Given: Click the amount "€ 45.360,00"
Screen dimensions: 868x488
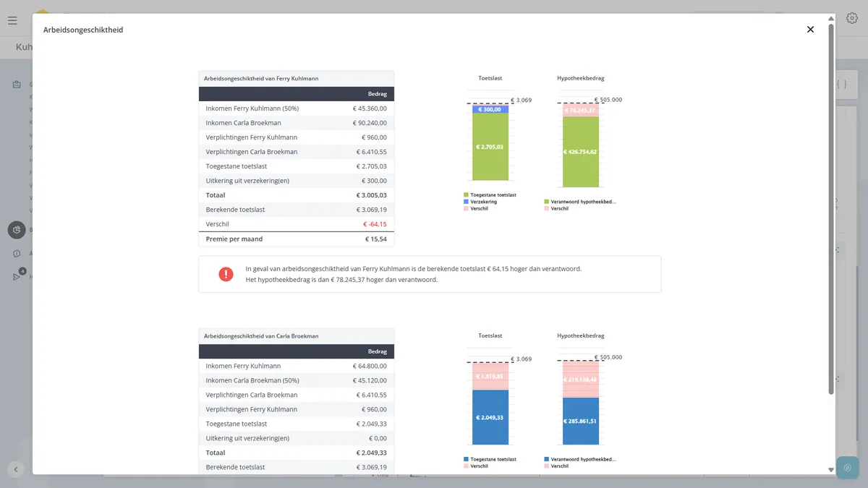Looking at the screenshot, I should 370,108.
